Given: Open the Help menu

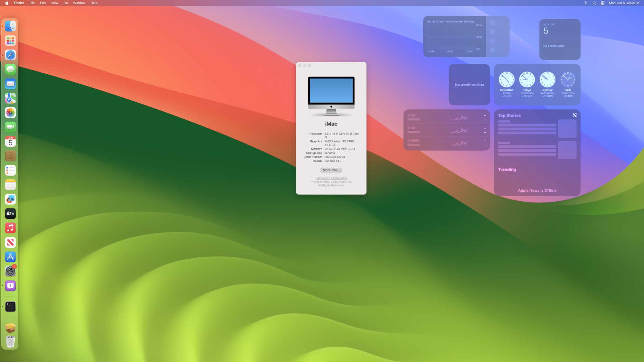Looking at the screenshot, I should pos(94,3).
